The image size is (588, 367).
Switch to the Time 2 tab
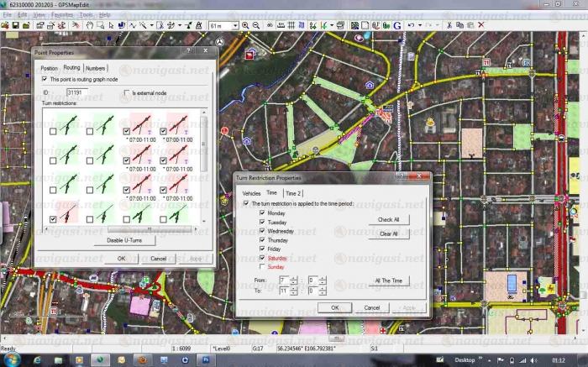pos(293,193)
